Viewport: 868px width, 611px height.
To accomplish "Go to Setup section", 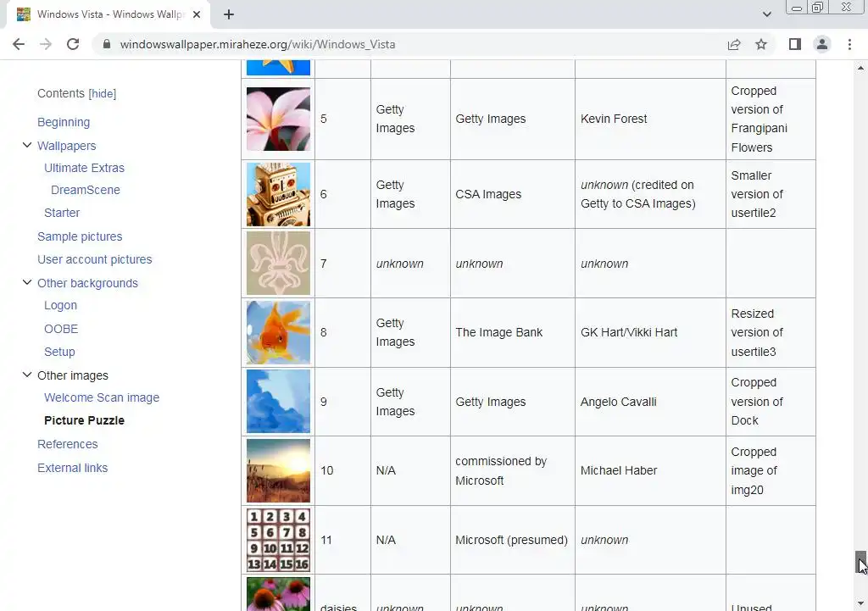I will (59, 352).
